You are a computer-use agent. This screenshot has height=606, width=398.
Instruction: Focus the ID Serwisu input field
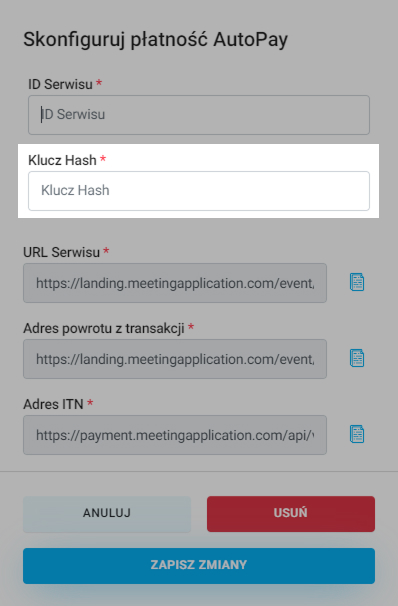point(199,115)
